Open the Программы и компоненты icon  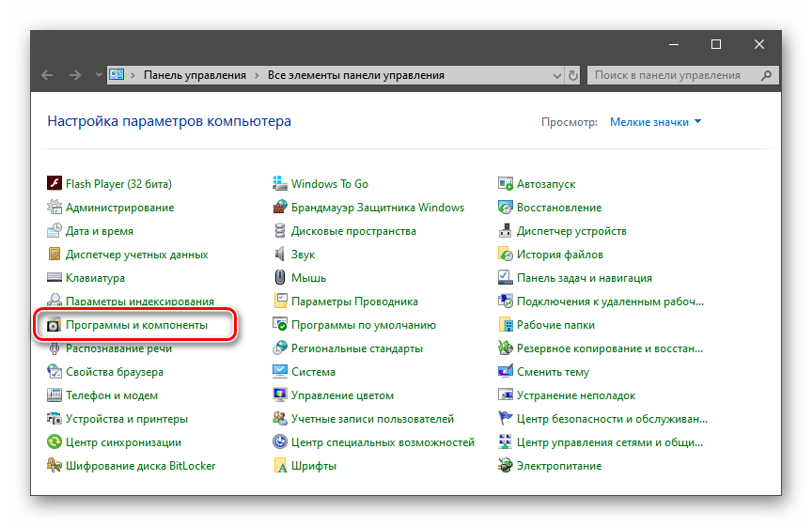point(55,325)
